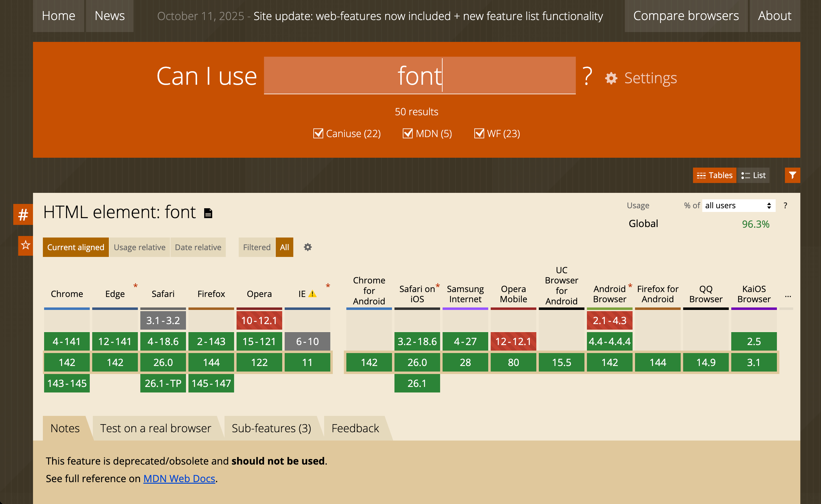The image size is (821, 504).
Task: Click the Settings gear icon beside search
Action: click(611, 78)
